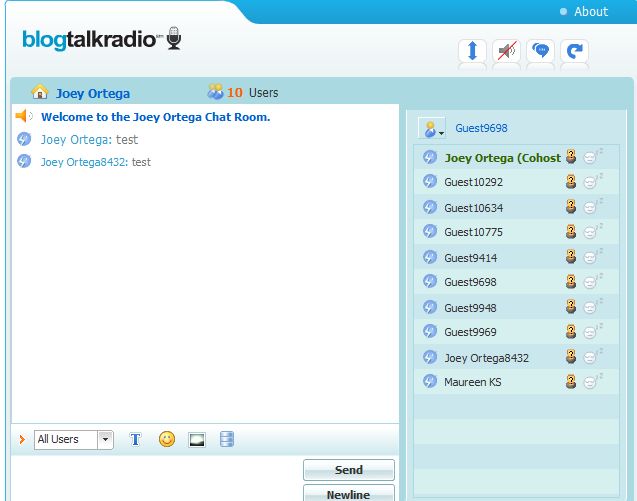Viewport: 637px width, 501px height.
Task: Toggle the muted speaker sound icon
Action: tap(506, 51)
